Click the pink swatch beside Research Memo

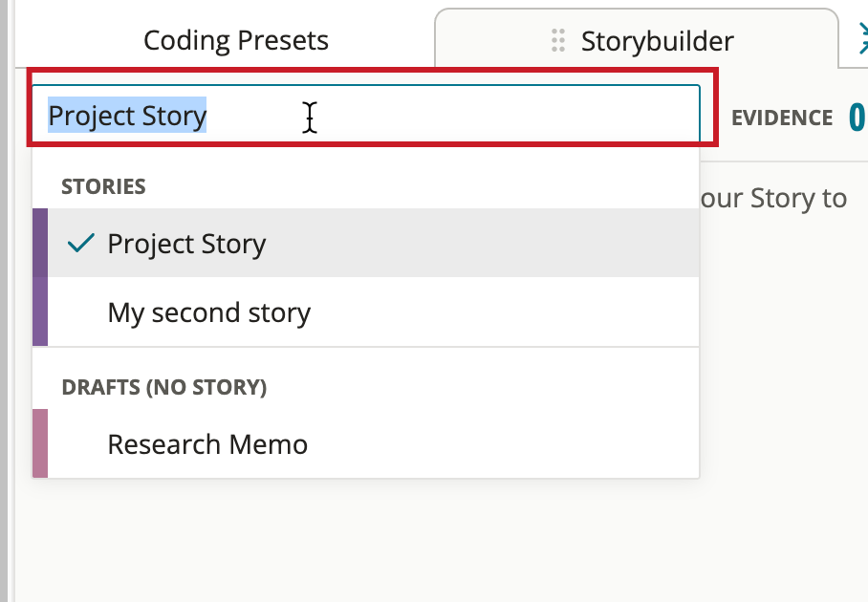[40, 443]
